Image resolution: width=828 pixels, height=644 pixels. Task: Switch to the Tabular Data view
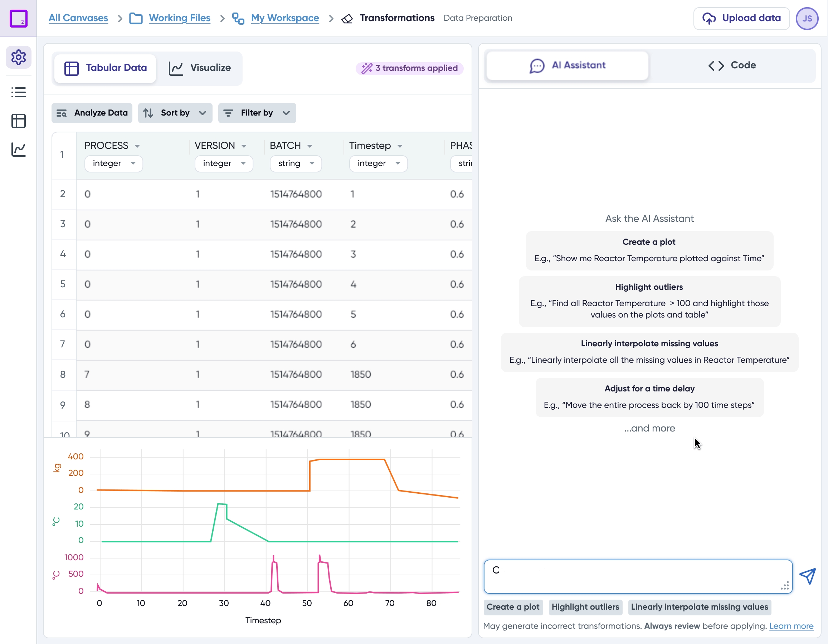click(x=106, y=68)
